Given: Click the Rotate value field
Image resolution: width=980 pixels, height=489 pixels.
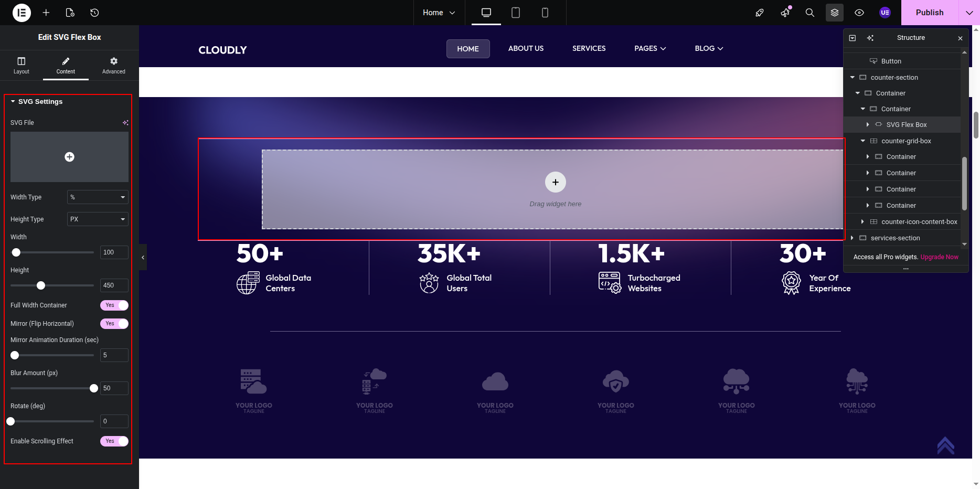Looking at the screenshot, I should pyautogui.click(x=114, y=421).
